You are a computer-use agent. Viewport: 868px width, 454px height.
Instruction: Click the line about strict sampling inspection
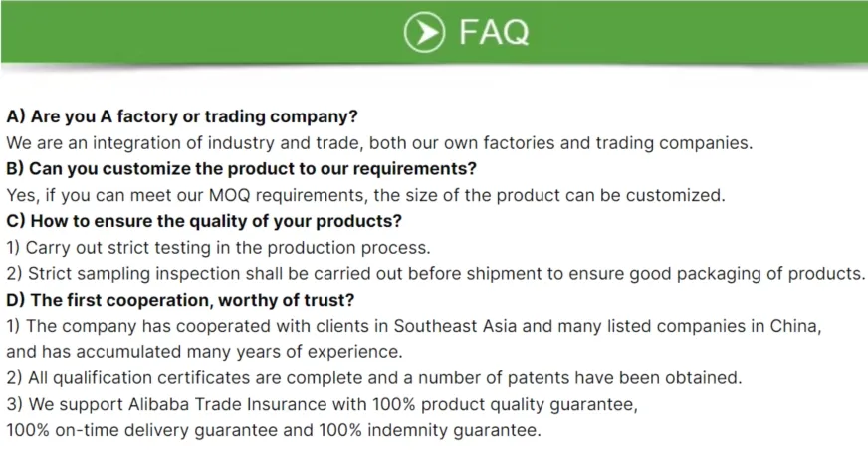pos(436,273)
